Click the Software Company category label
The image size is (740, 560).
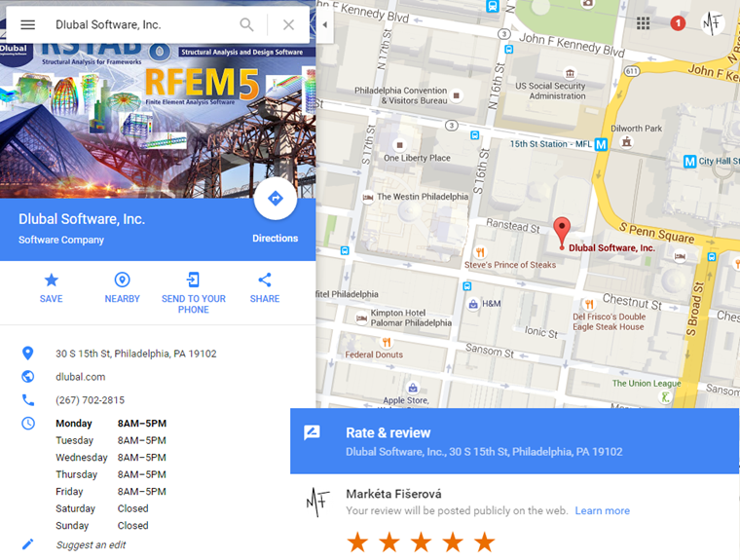tap(61, 240)
